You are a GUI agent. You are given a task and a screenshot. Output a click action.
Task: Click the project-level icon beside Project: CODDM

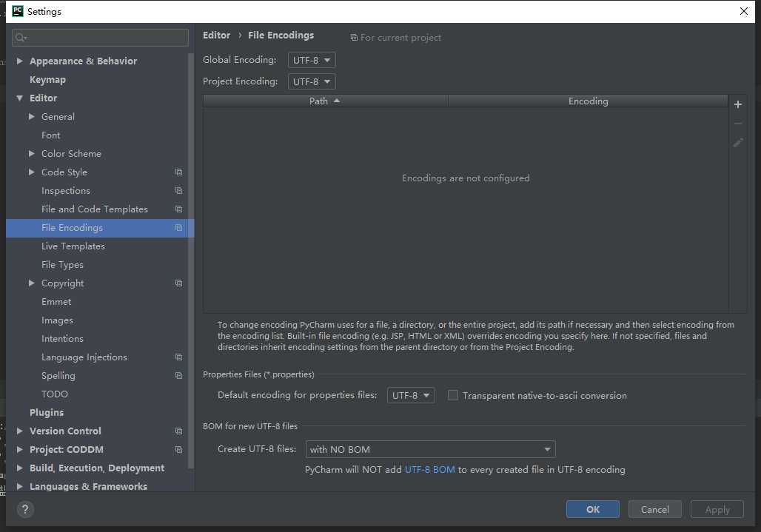pyautogui.click(x=178, y=450)
